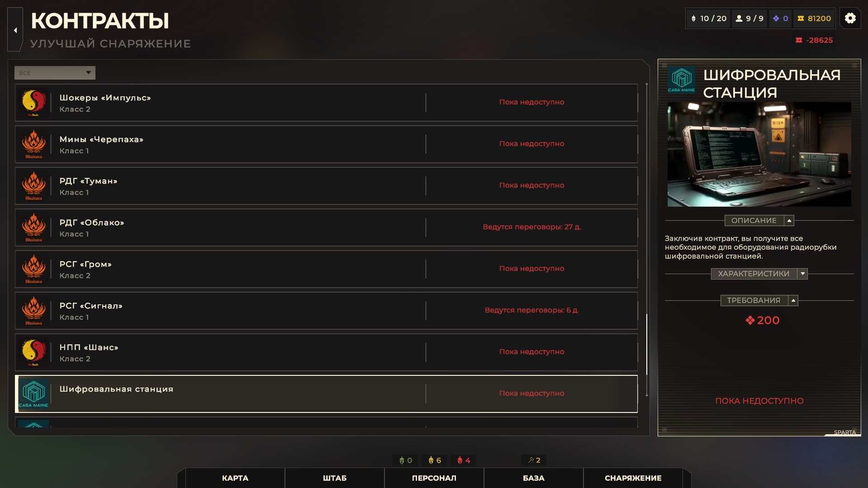Click the Bhairava flame logo of Мины «Черепаха»
This screenshot has height=488, width=868.
click(33, 144)
